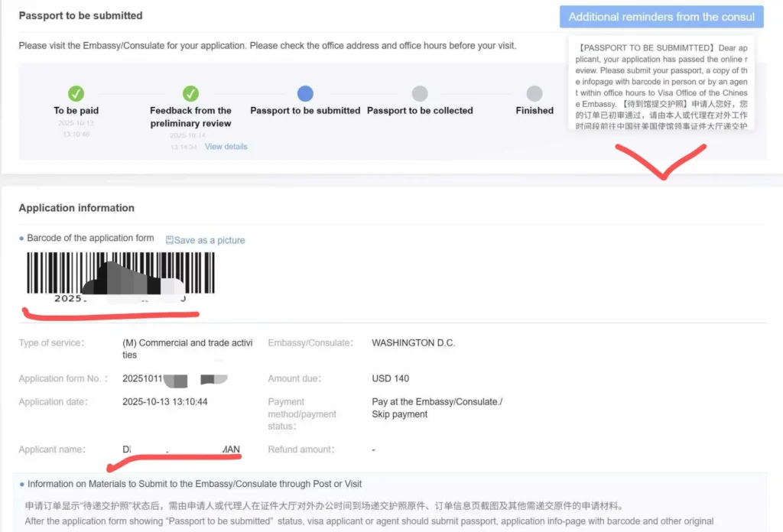783x532 pixels.
Task: Open Additional reminders from the consul
Action: [x=661, y=17]
